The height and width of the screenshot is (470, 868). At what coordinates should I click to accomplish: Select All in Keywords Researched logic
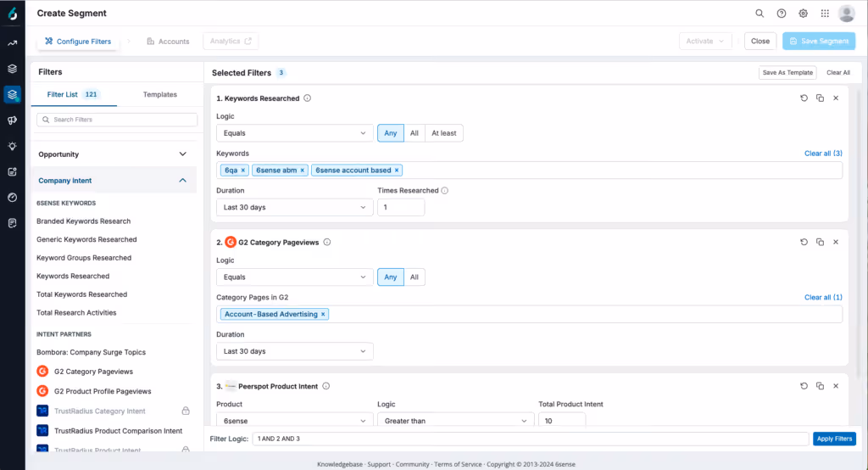coord(414,133)
